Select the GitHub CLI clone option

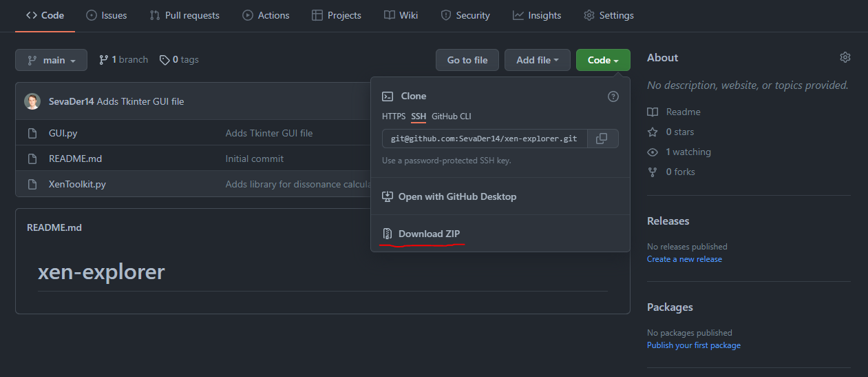pos(452,116)
